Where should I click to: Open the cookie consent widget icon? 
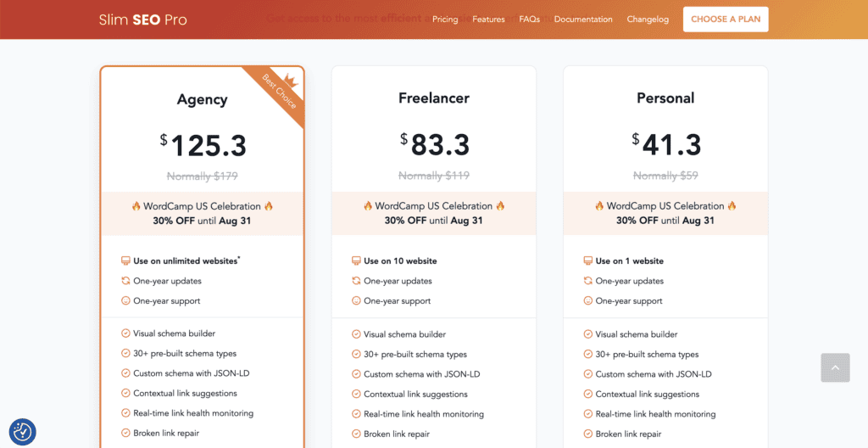point(23,432)
